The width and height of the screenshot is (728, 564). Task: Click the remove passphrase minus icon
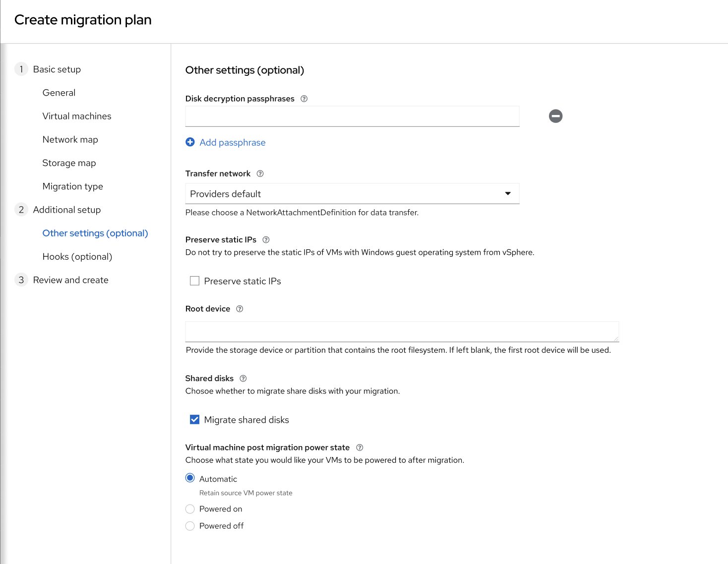555,116
